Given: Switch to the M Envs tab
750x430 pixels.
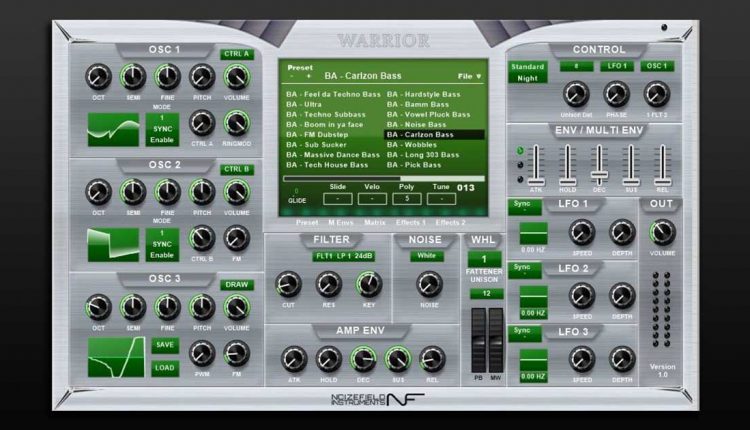Looking at the screenshot, I should tap(341, 222).
